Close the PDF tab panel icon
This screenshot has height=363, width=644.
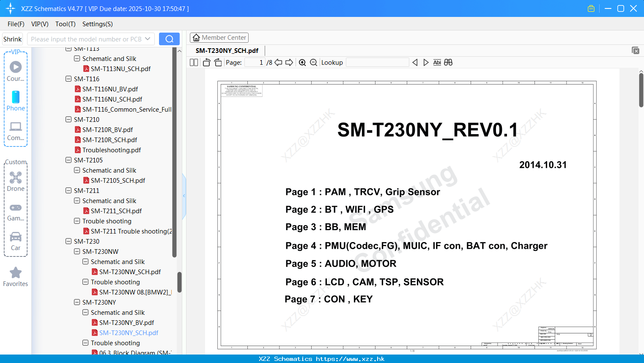pos(636,50)
